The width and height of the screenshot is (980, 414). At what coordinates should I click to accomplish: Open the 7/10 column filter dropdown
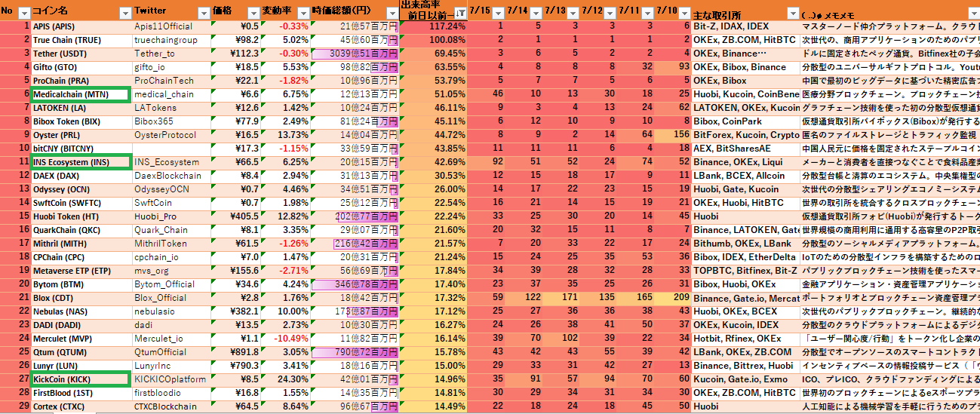(x=684, y=13)
